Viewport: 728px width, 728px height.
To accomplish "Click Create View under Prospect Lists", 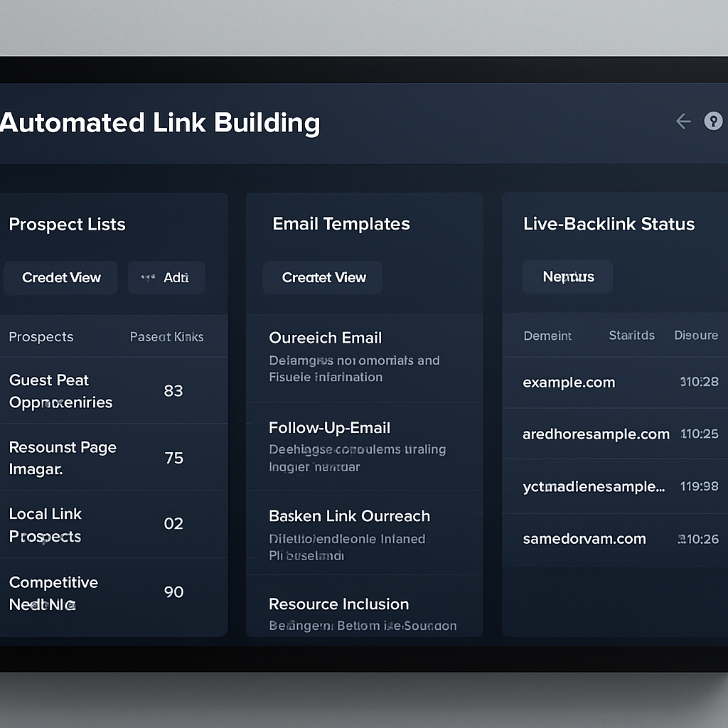I will tap(60, 277).
